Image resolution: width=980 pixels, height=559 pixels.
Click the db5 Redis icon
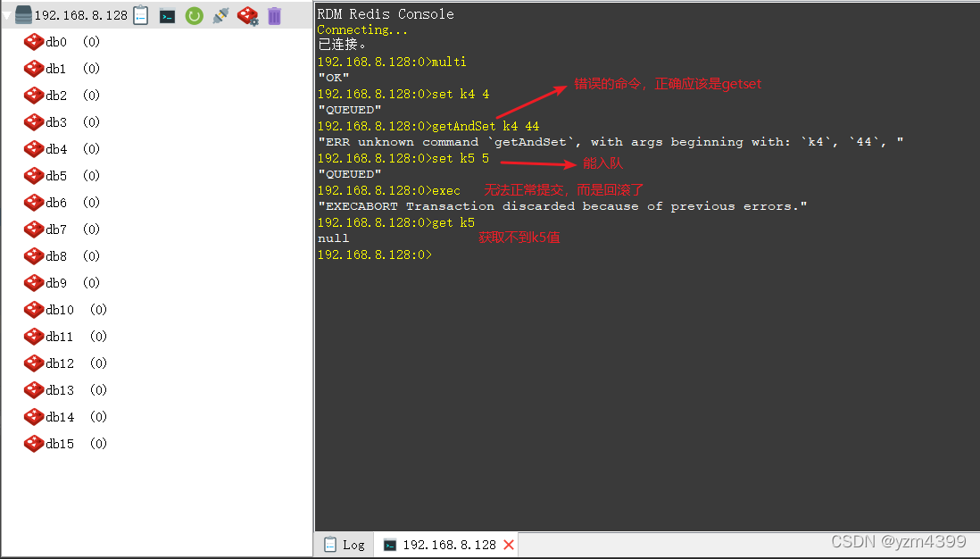point(34,176)
